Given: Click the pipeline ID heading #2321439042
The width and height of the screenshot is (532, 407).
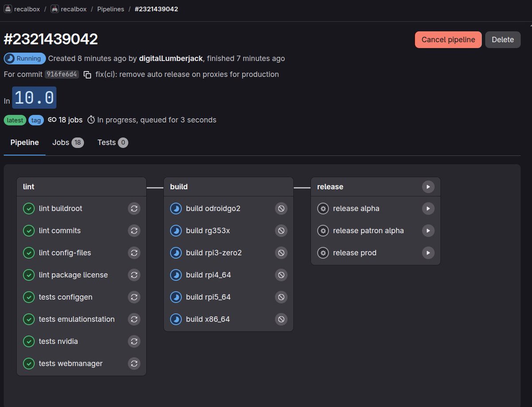Looking at the screenshot, I should click(51, 39).
